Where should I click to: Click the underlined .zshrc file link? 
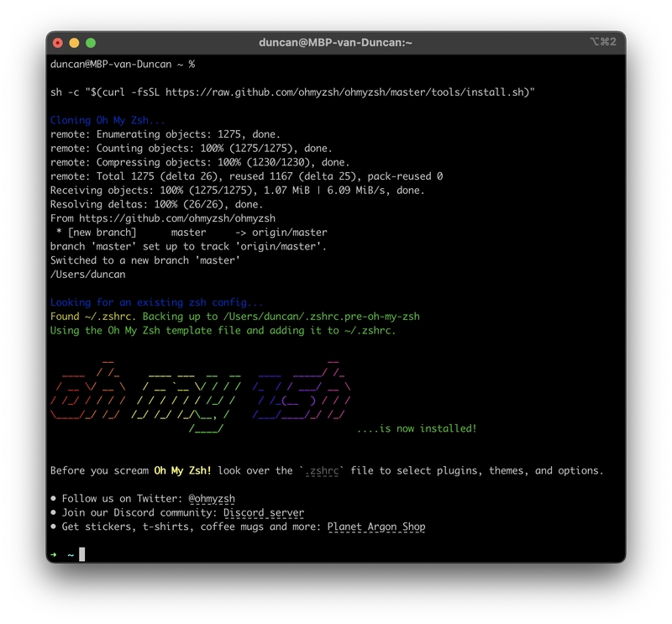coord(323,471)
